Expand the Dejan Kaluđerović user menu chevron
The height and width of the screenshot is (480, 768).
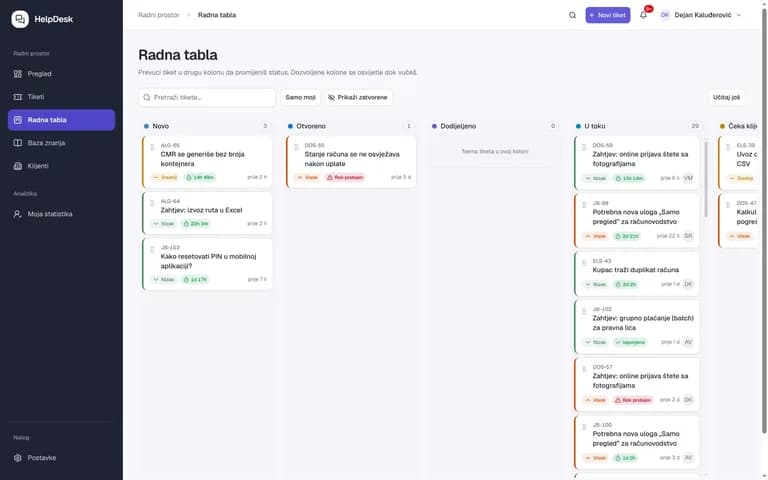click(x=739, y=15)
